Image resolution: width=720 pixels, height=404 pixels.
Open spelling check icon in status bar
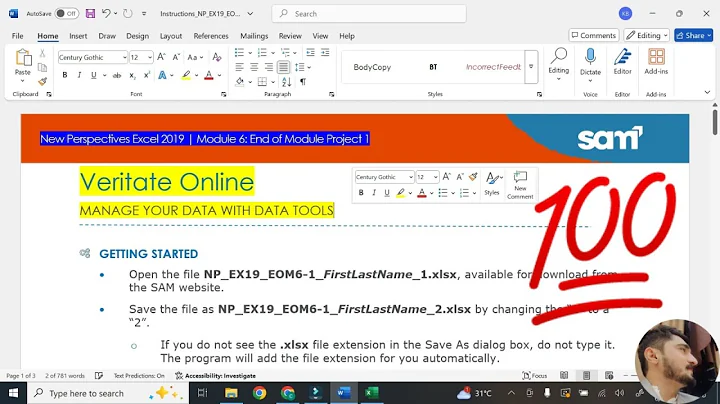(99, 376)
